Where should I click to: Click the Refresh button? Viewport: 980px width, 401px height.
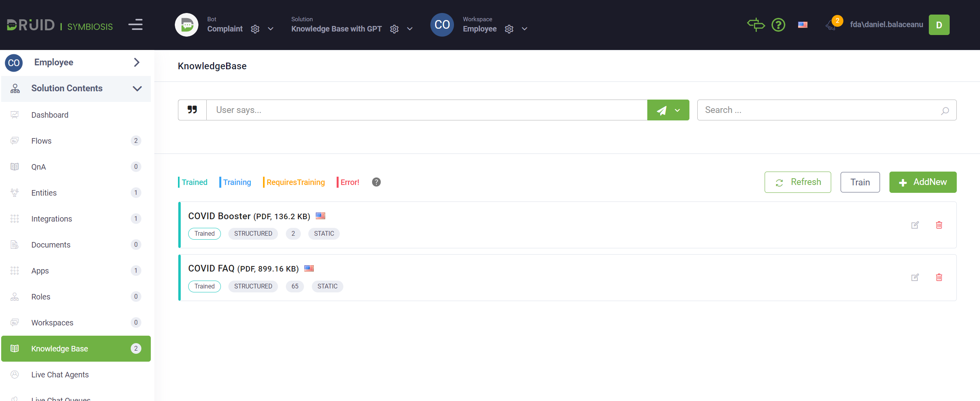(x=798, y=182)
